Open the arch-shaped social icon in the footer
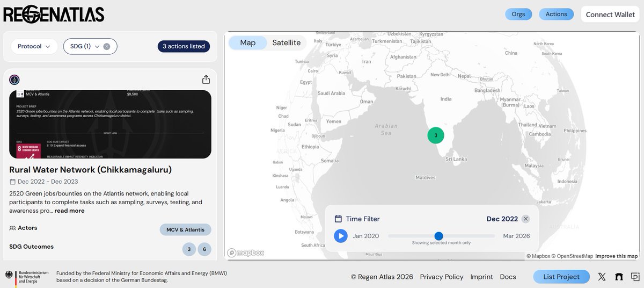 [x=619, y=277]
